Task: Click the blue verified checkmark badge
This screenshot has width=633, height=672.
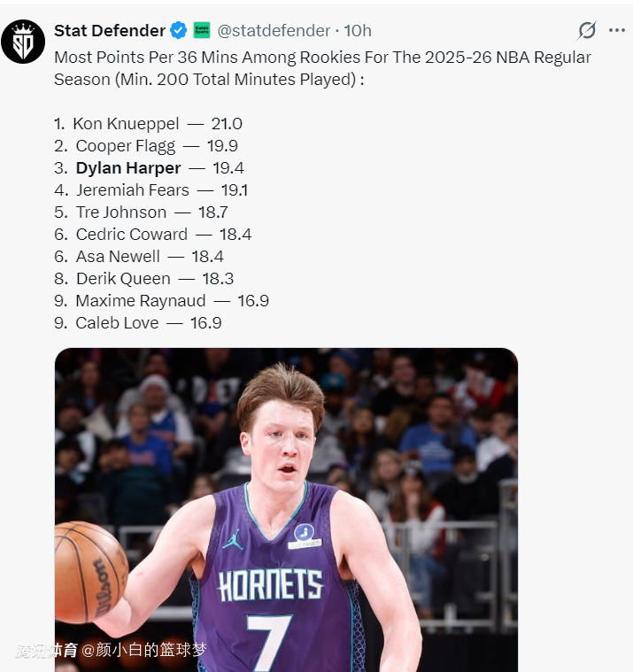Action: pyautogui.click(x=178, y=30)
